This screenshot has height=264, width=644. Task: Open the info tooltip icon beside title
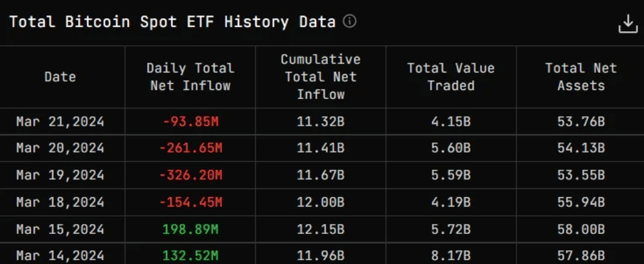349,21
